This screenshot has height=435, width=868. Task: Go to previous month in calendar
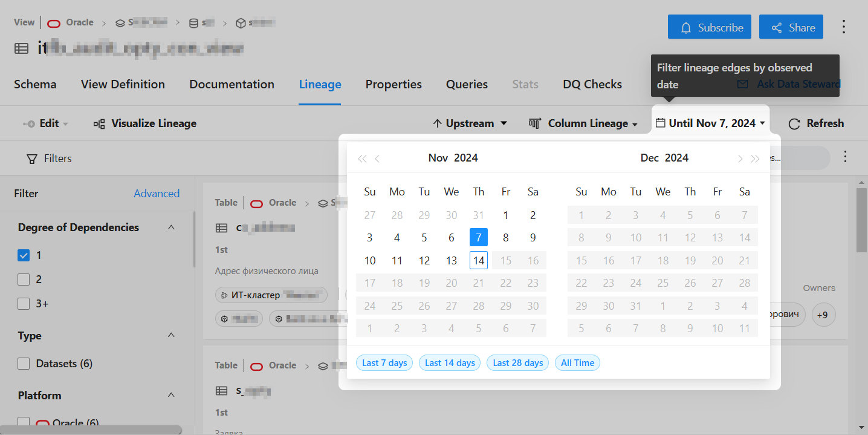(x=378, y=159)
